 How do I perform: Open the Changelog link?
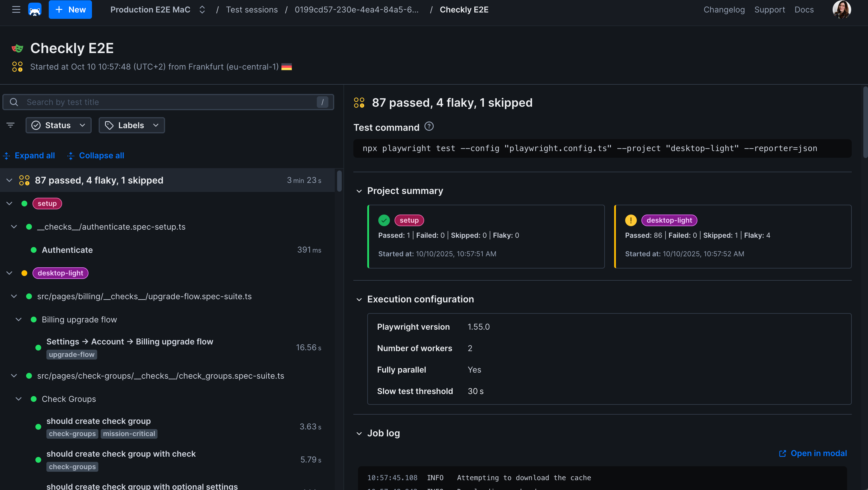coord(724,10)
